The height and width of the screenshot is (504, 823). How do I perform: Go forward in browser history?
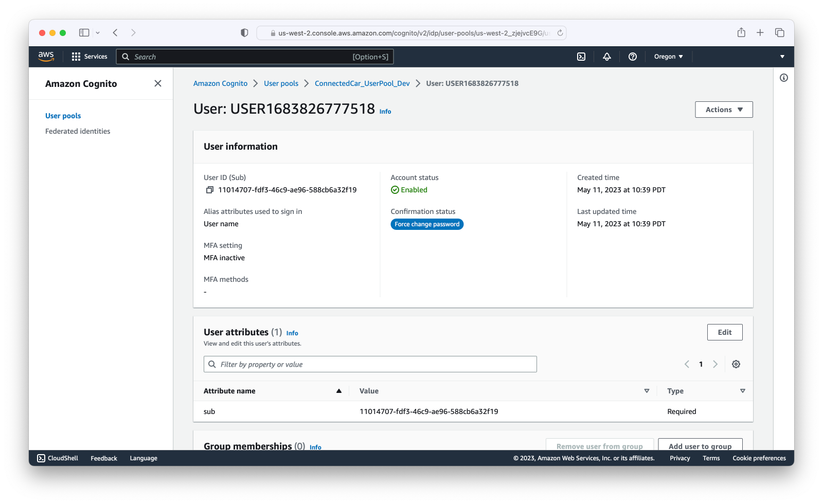pos(133,32)
